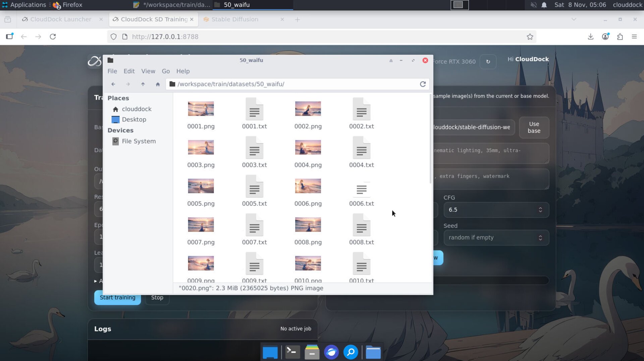
Task: Refresh GPU info button next to RTX 3060
Action: click(488, 62)
